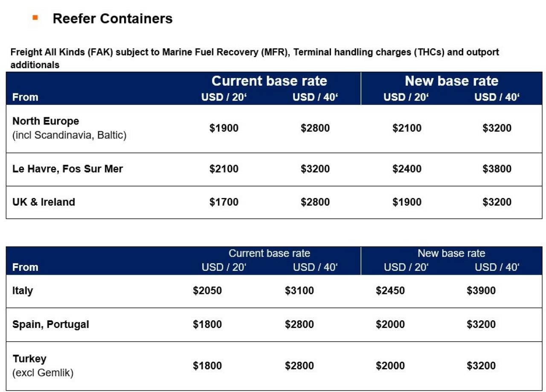
Task: Click the UK & Ireland row label
Action: pos(44,202)
